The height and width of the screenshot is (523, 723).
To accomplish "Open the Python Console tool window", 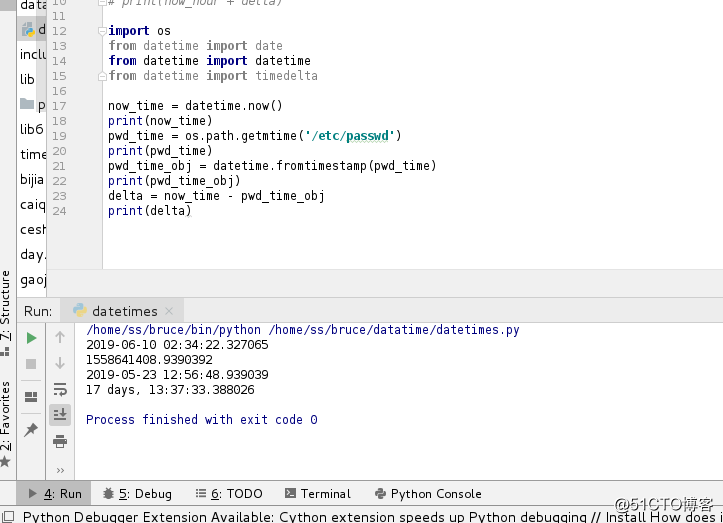I will (428, 494).
